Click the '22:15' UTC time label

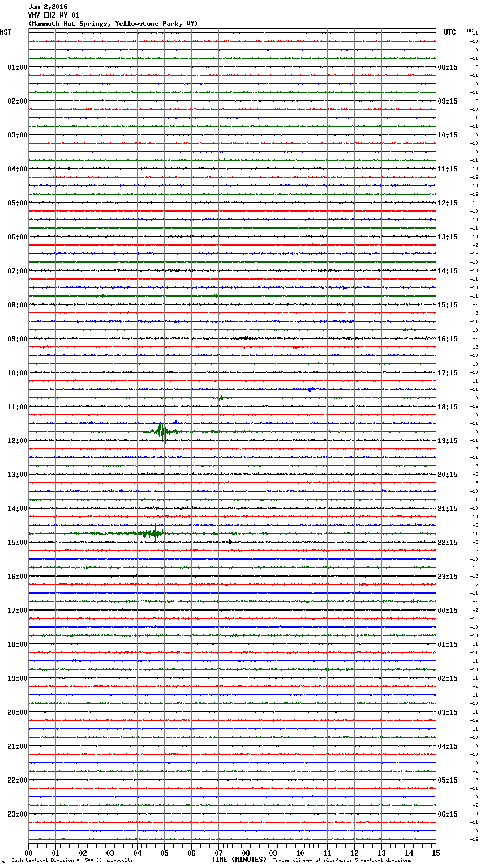point(448,543)
